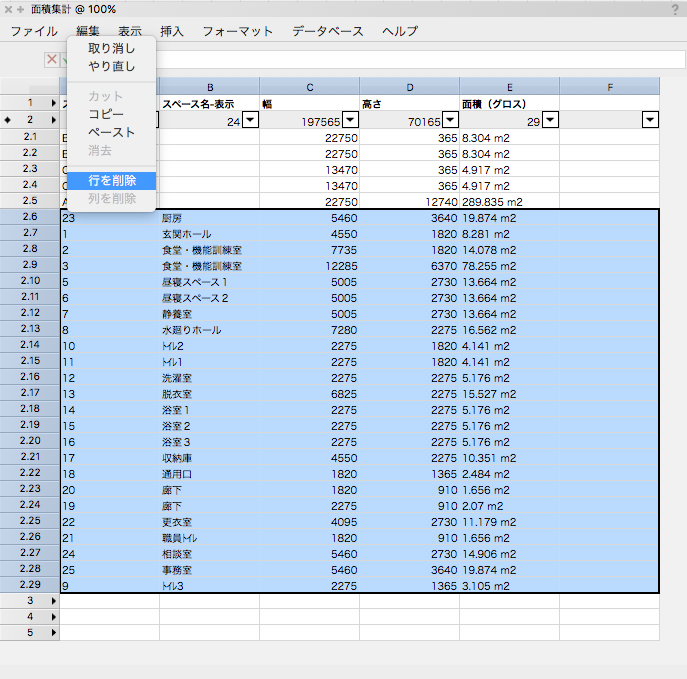The image size is (687, 679).
Task: Click the help question mark icon
Action: pyautogui.click(x=675, y=10)
